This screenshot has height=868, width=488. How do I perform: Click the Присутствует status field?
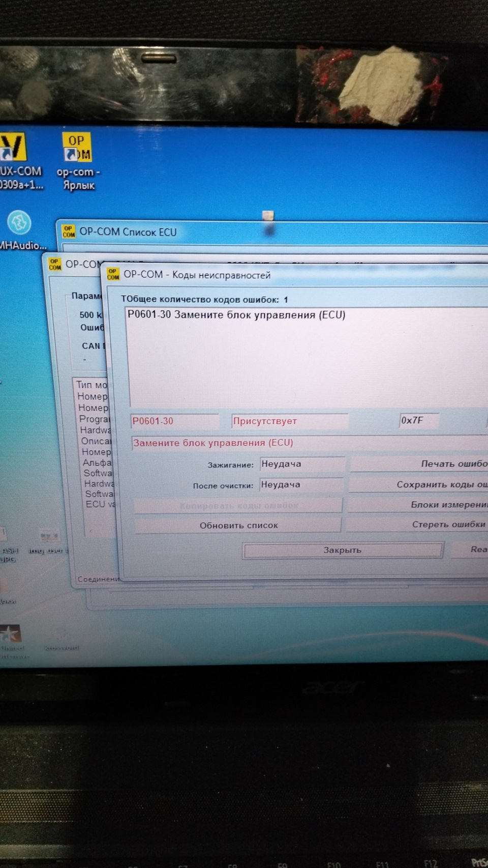click(290, 421)
